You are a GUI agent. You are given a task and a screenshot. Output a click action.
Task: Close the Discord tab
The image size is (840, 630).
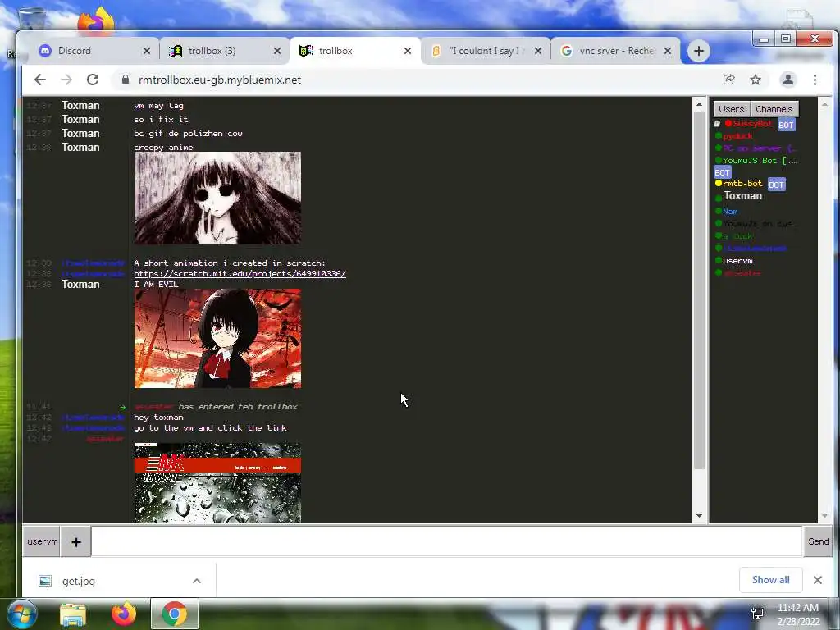147,51
